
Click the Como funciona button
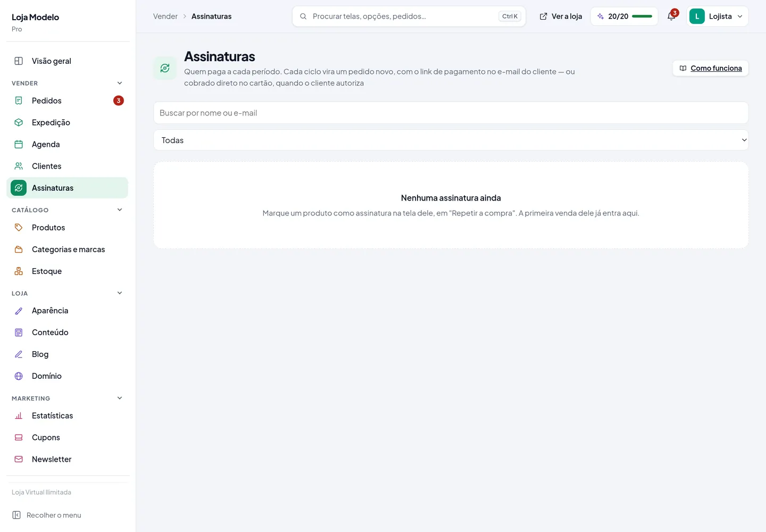(711, 68)
